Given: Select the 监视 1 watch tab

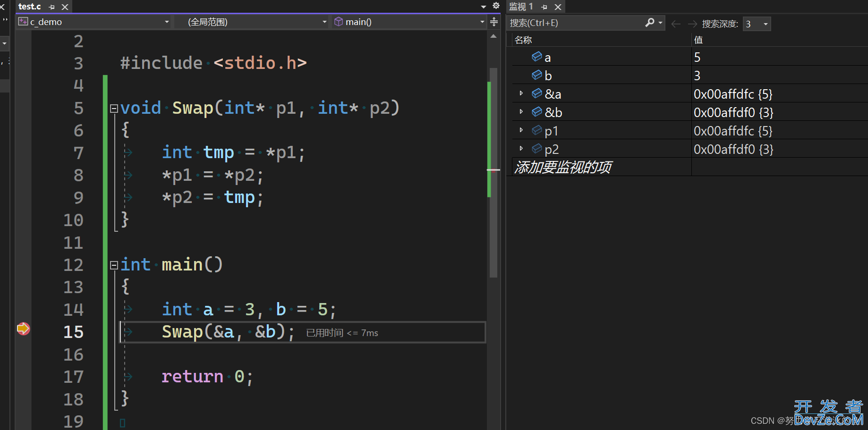Looking at the screenshot, I should (x=521, y=7).
